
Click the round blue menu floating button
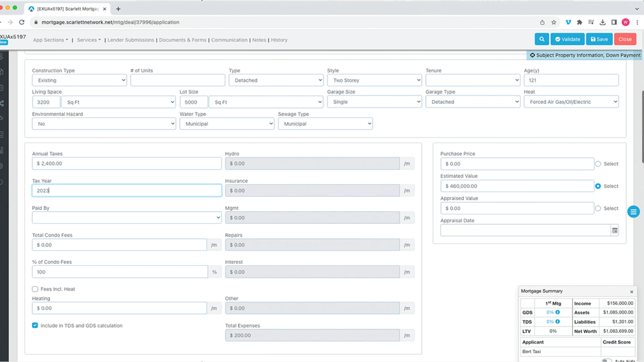pos(633,212)
